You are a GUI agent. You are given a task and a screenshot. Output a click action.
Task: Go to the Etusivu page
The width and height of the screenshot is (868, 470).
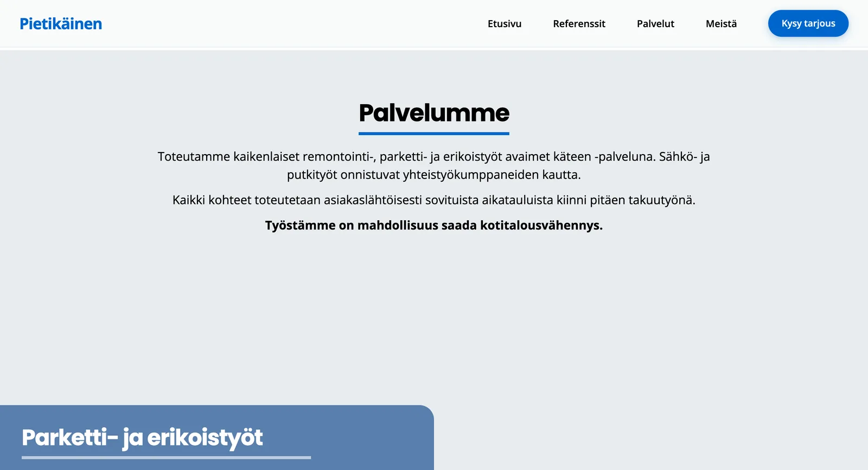[x=505, y=24]
